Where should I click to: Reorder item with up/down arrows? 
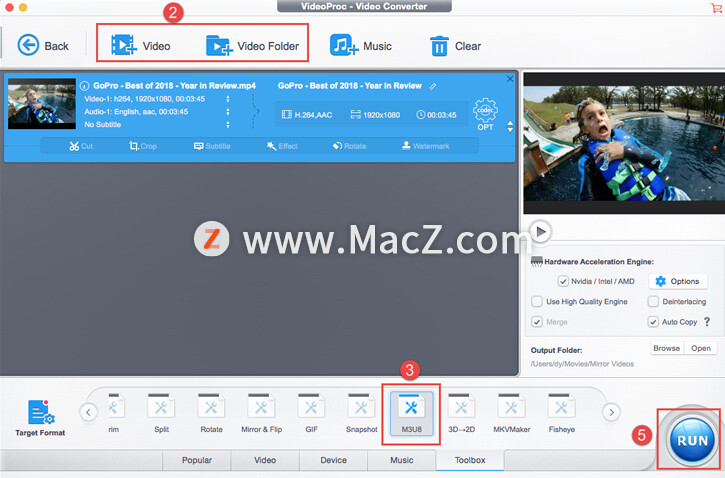pyautogui.click(x=510, y=127)
